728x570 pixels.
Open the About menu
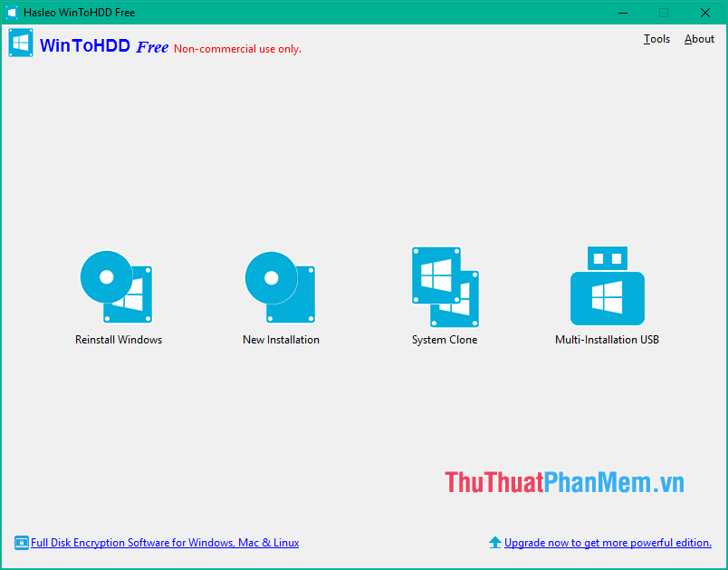(698, 39)
